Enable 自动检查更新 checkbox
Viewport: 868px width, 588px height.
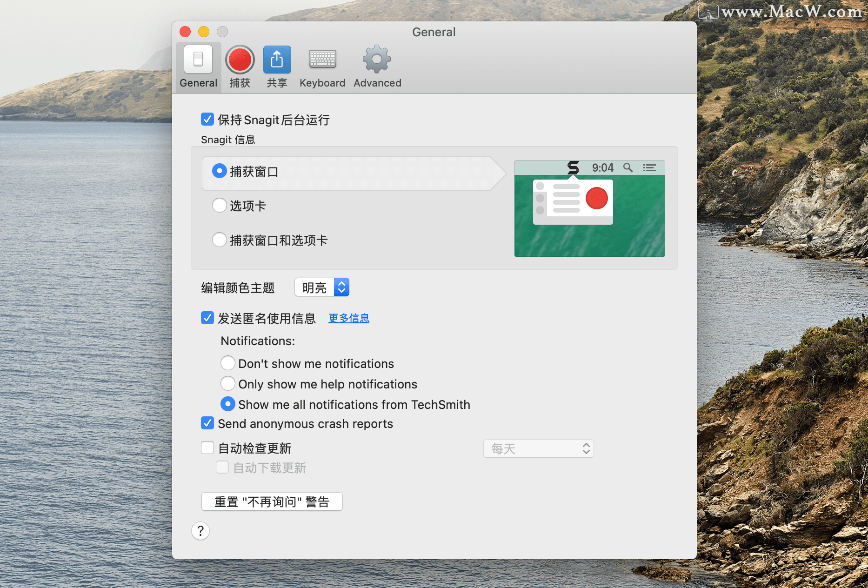click(207, 448)
